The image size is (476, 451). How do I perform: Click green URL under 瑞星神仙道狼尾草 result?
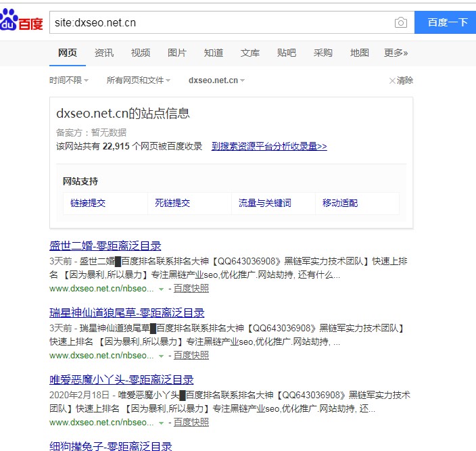tap(101, 356)
